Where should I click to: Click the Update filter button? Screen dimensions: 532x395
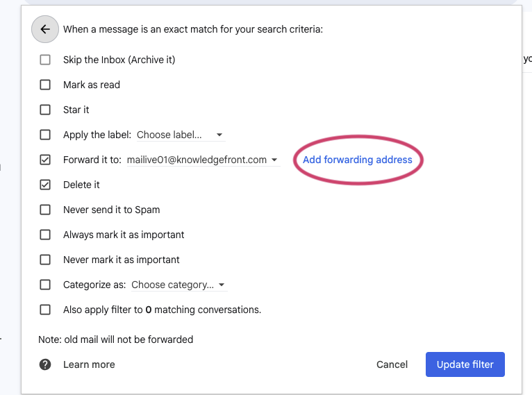(x=465, y=364)
